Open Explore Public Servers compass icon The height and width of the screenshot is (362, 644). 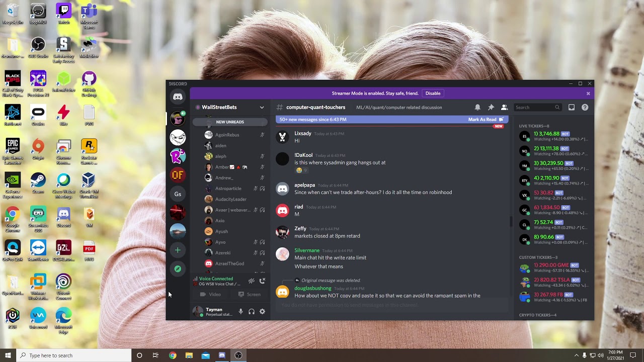point(178,269)
